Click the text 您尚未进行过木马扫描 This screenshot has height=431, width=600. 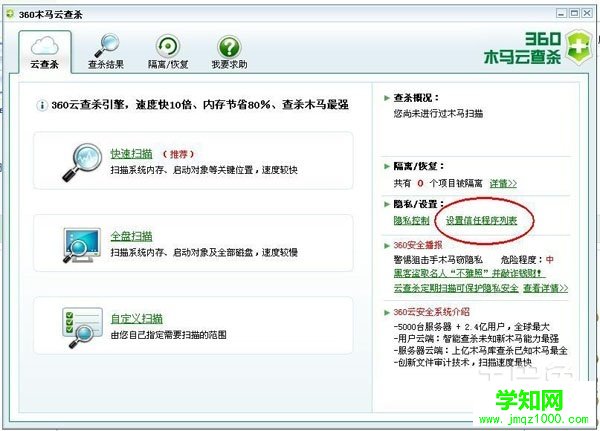(x=438, y=114)
